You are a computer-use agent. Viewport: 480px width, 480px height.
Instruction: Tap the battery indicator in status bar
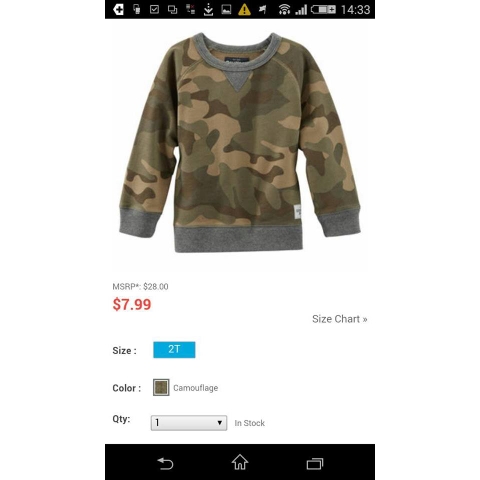coord(323,9)
